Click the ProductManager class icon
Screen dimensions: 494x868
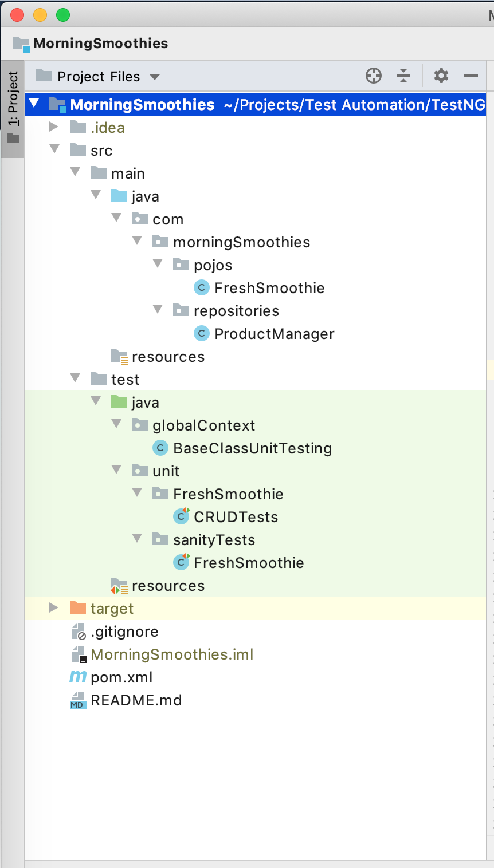point(201,334)
